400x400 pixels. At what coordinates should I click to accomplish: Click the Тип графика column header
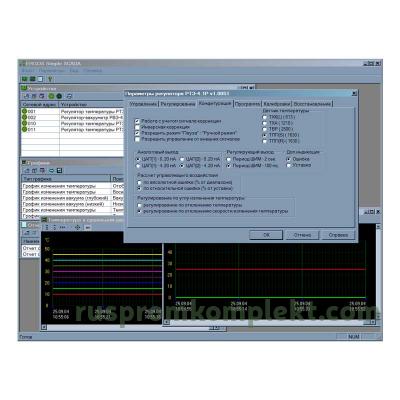pos(66,179)
